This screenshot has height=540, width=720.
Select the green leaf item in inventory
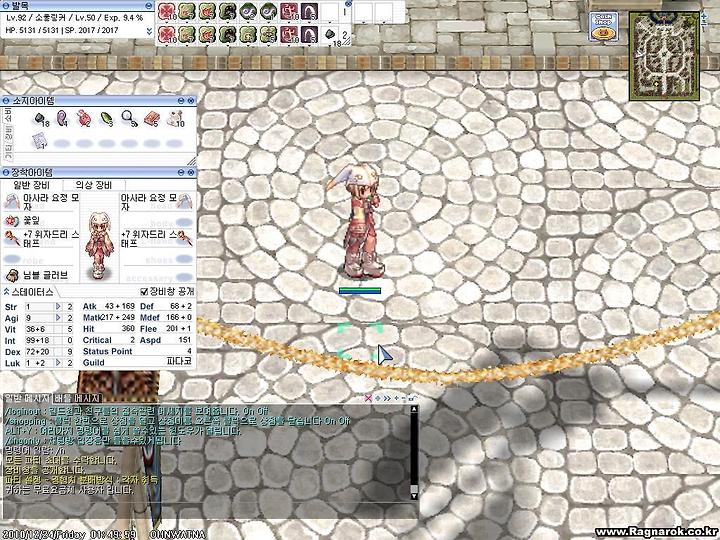point(107,119)
